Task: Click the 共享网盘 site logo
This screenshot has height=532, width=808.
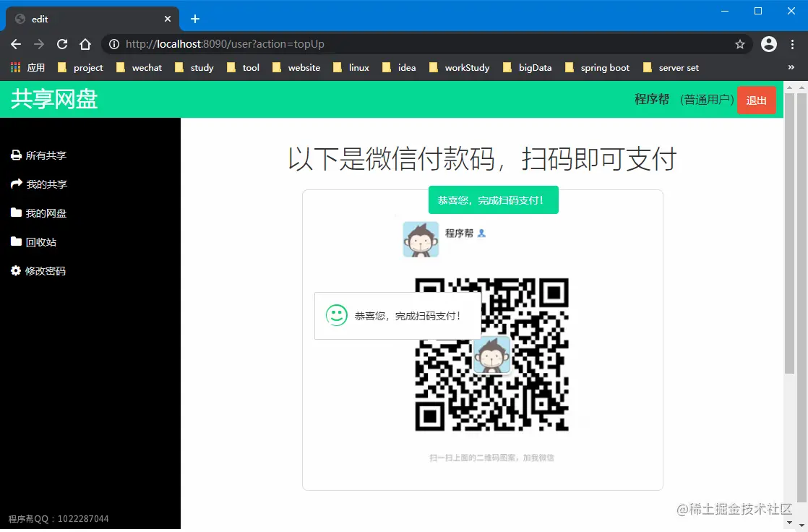Action: [x=54, y=99]
